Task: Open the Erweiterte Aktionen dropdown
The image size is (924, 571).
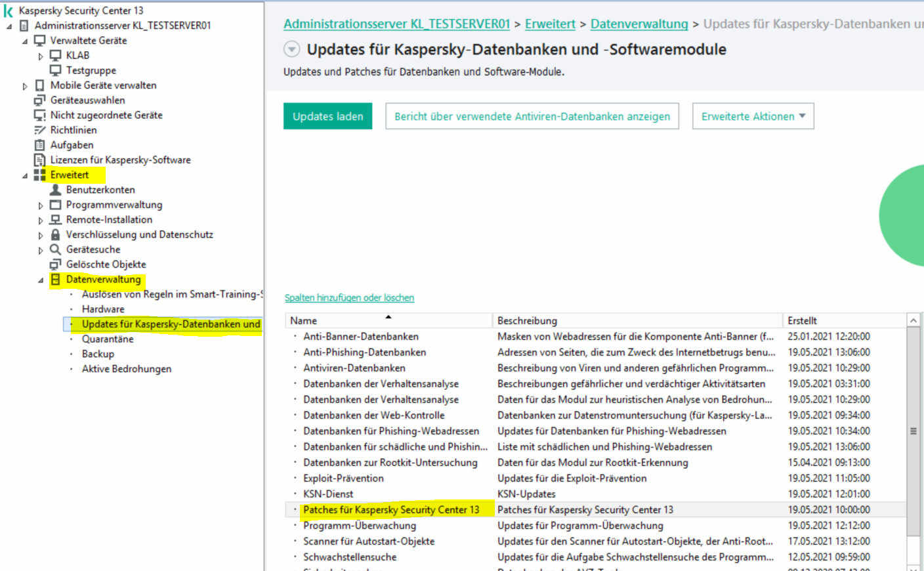Action: [753, 116]
